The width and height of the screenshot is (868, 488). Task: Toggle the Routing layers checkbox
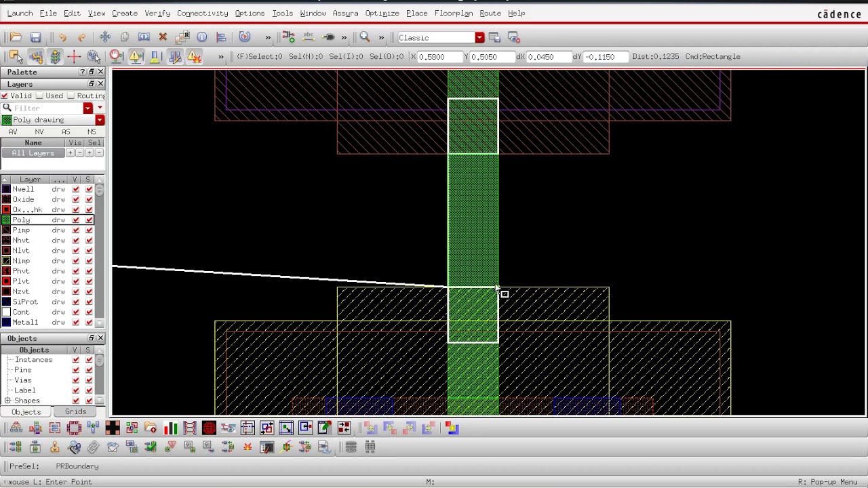[71, 96]
